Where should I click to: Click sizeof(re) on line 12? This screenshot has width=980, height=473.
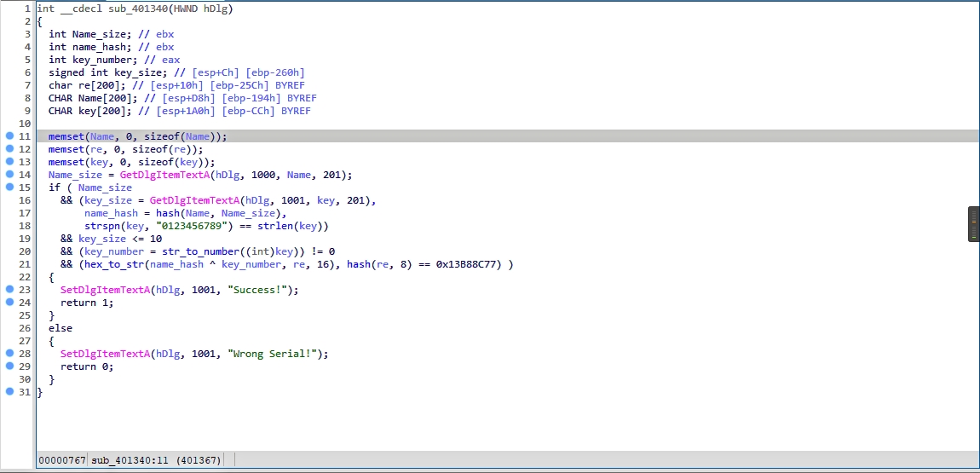165,149
